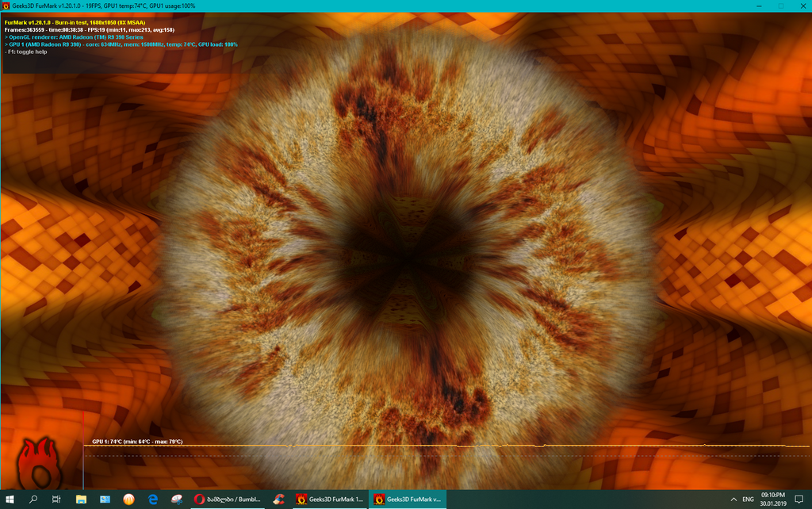Select the active FurMark burn-in test taskbar button
This screenshot has height=509, width=812.
point(408,499)
